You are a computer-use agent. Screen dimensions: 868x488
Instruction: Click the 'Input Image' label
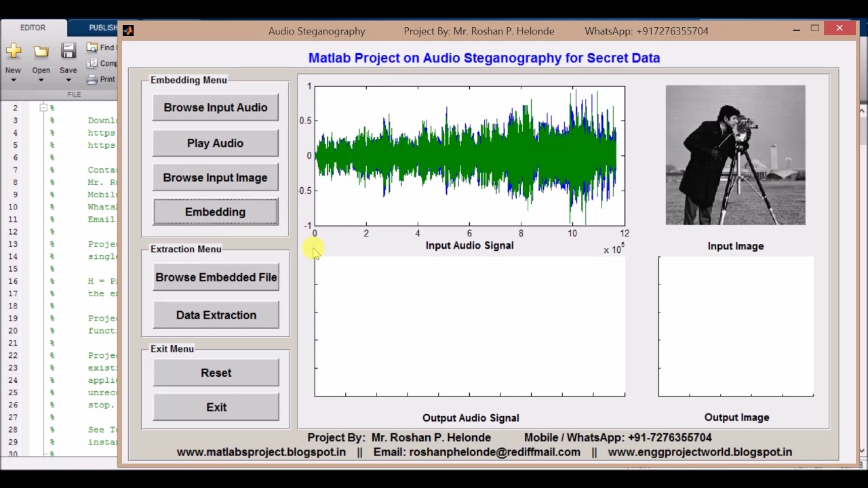(736, 246)
